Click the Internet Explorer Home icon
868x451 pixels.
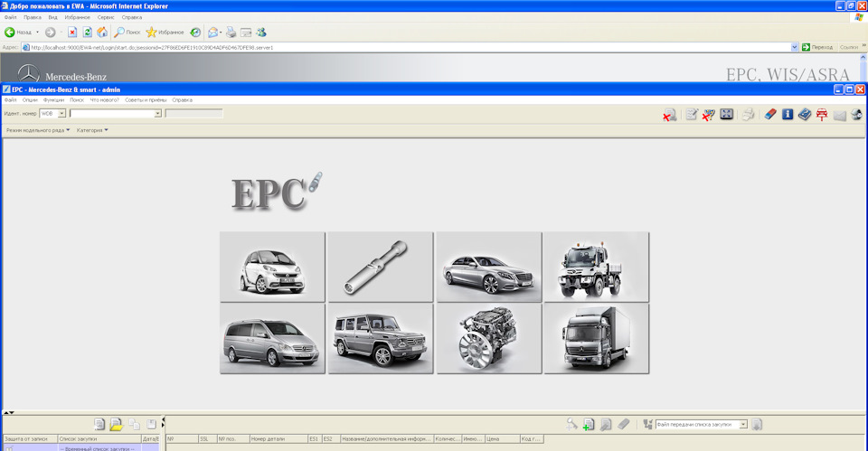pos(102,33)
